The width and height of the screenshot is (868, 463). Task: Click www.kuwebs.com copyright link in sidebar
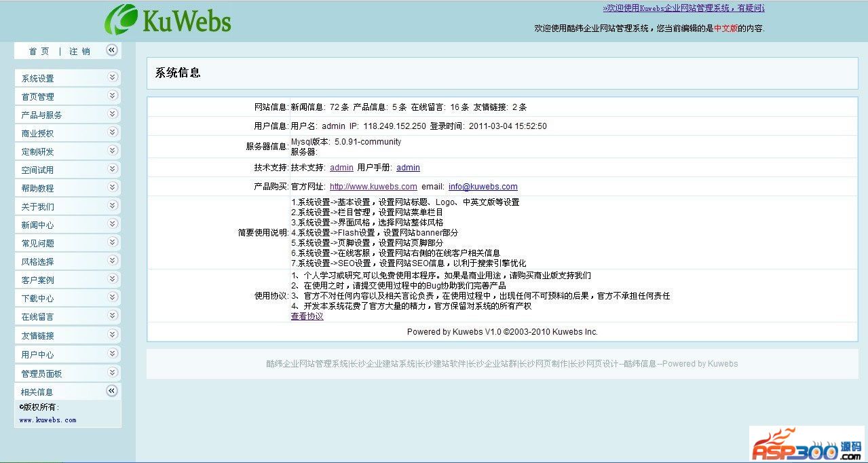pyautogui.click(x=48, y=420)
